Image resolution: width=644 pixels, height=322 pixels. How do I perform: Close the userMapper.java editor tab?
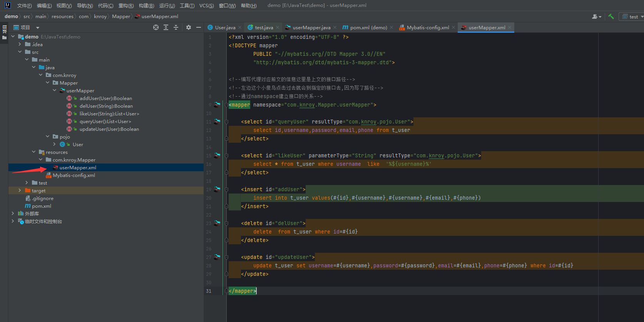click(335, 27)
